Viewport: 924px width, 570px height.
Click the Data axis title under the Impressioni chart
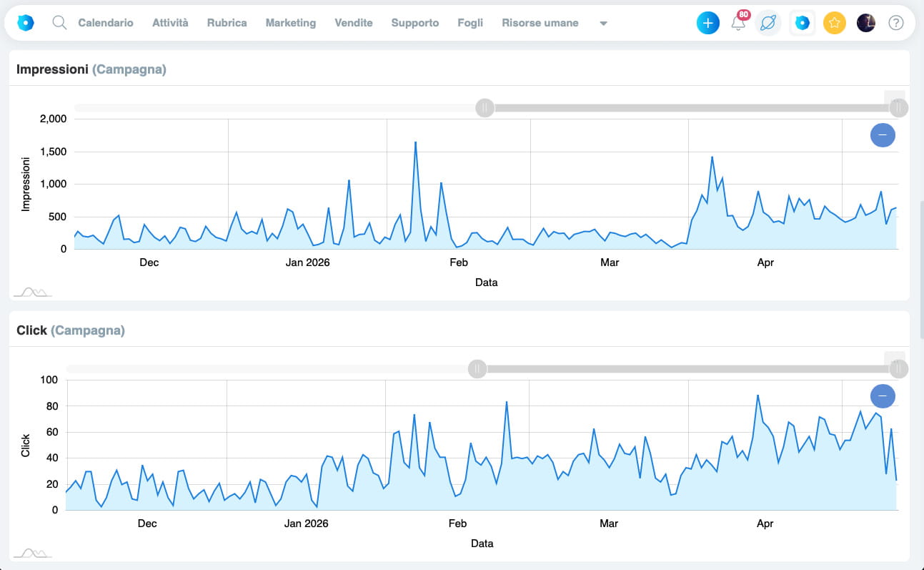click(x=486, y=282)
